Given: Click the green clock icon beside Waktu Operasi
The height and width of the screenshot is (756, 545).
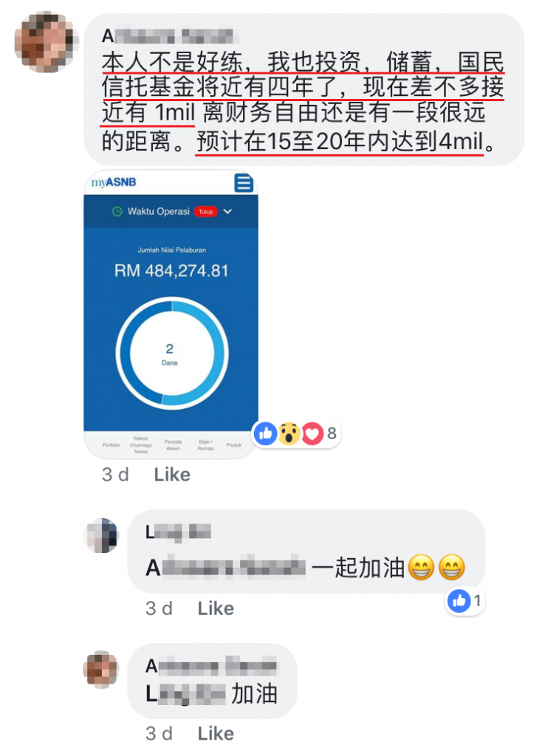Looking at the screenshot, I should pos(117,212).
